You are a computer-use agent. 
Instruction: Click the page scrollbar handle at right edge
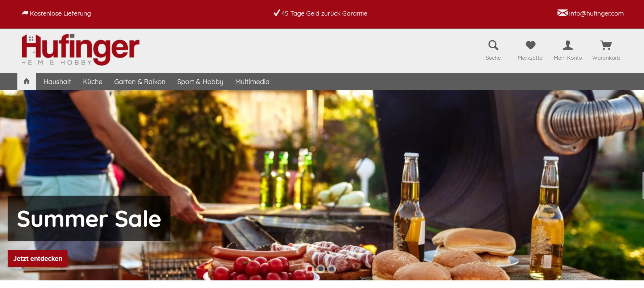pos(643,185)
